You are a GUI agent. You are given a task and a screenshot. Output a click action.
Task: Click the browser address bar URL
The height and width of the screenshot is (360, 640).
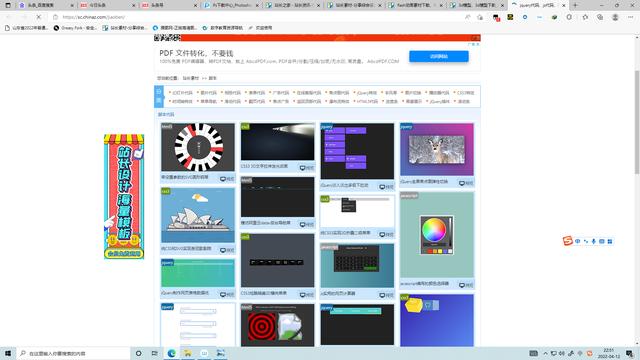pyautogui.click(x=94, y=17)
